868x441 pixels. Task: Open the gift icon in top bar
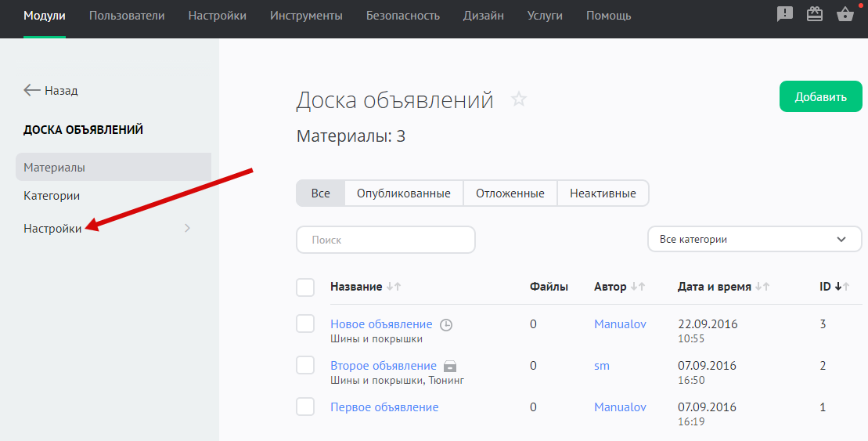coord(815,14)
